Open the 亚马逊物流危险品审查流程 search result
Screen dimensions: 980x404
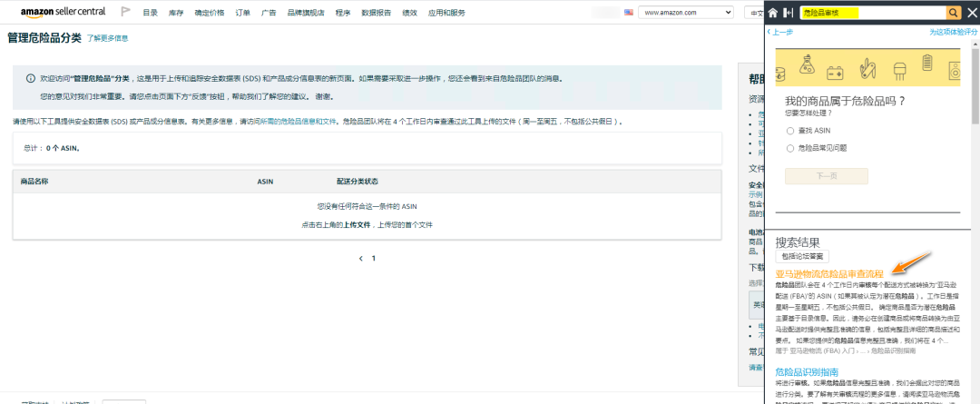(829, 274)
